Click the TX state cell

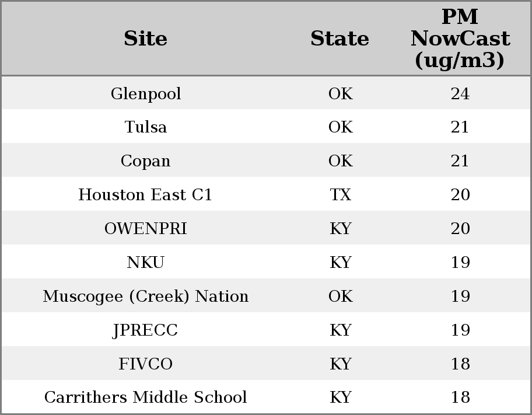(x=340, y=195)
